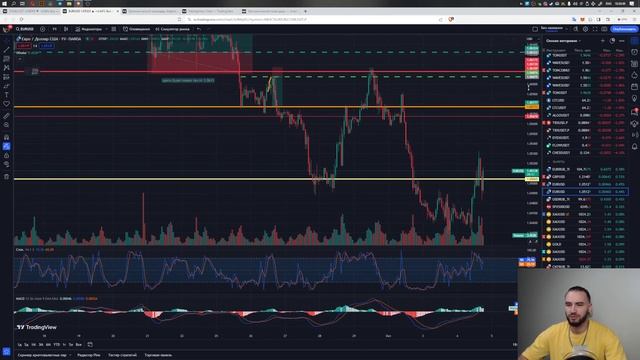Open the EURUSD symbol search
Image resolution: width=640 pixels, height=360 pixels.
[25, 29]
